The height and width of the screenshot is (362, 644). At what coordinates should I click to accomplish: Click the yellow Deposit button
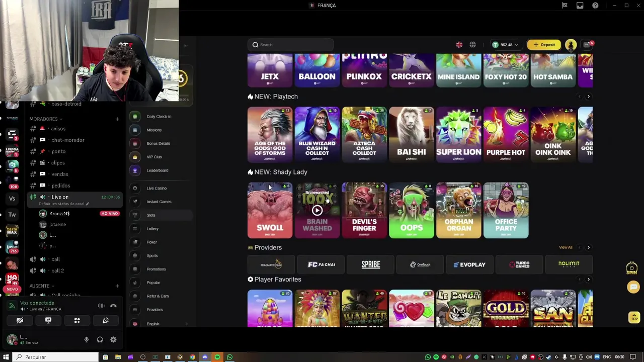pos(544,45)
